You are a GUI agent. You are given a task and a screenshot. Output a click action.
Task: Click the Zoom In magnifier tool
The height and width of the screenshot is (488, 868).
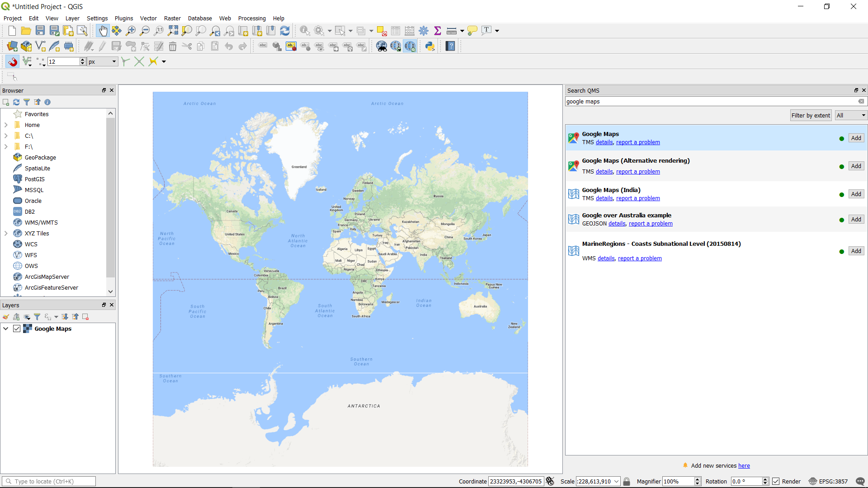tap(131, 31)
